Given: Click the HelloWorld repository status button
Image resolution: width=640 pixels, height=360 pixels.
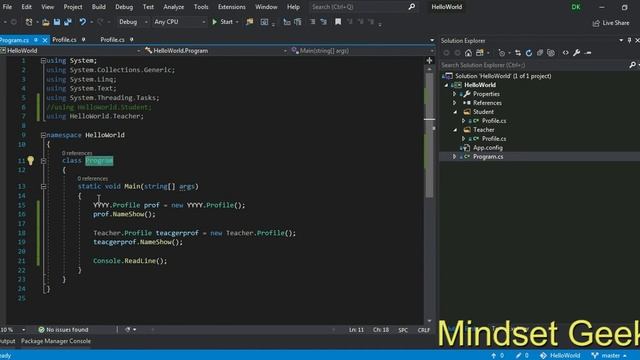Looking at the screenshot, I should pos(560,356).
